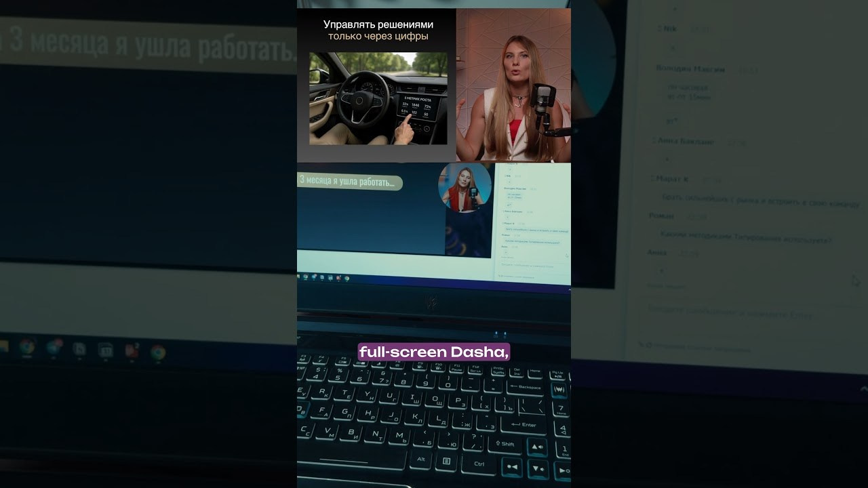
Task: Click the "3 месяца я ушла работать..." caption pill on the laptop
Action: pos(350,182)
